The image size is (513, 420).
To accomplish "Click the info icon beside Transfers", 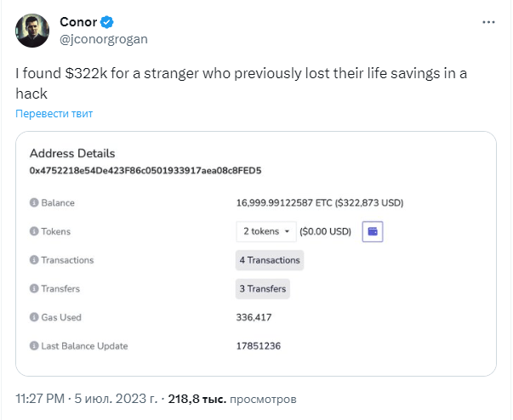I will pos(34,288).
